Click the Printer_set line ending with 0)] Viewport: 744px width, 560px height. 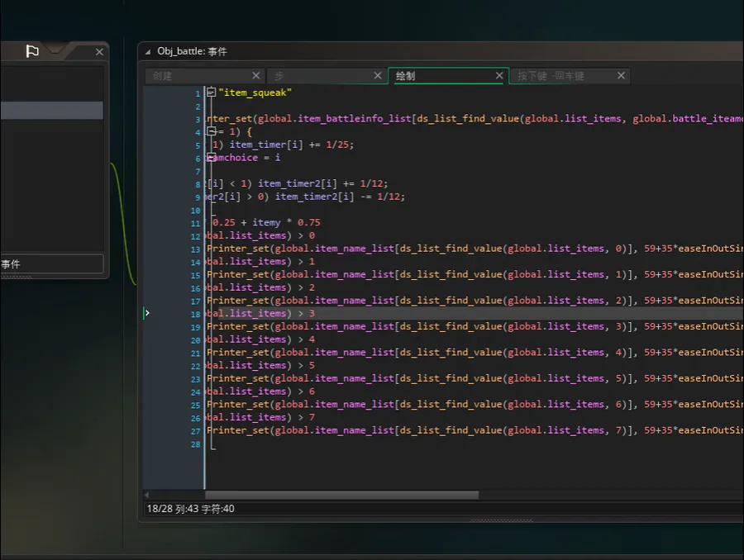[x=475, y=249]
